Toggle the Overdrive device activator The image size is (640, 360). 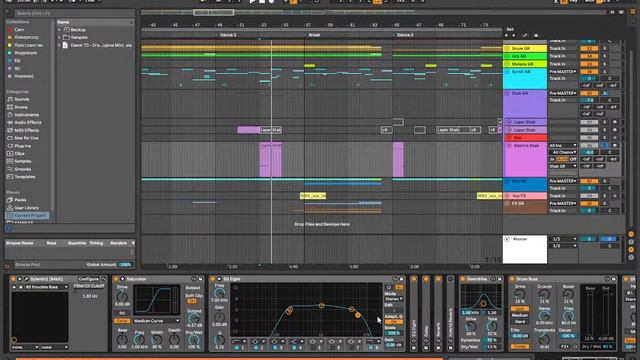[x=462, y=279]
